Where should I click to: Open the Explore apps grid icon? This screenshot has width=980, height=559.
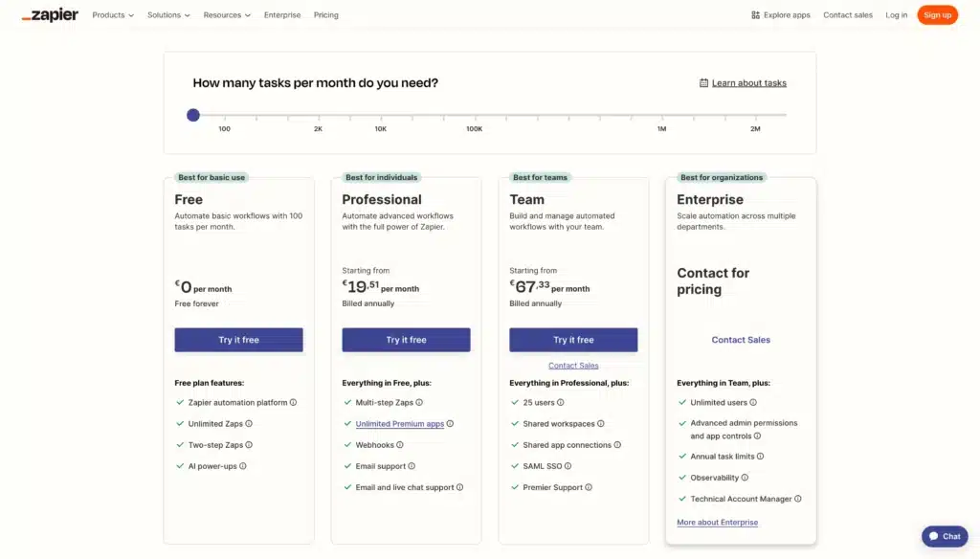755,15
